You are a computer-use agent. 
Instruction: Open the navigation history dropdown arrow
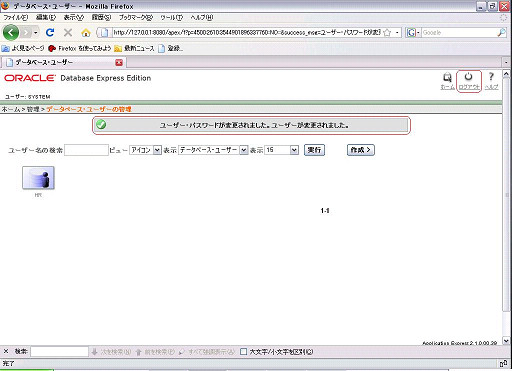(x=36, y=33)
